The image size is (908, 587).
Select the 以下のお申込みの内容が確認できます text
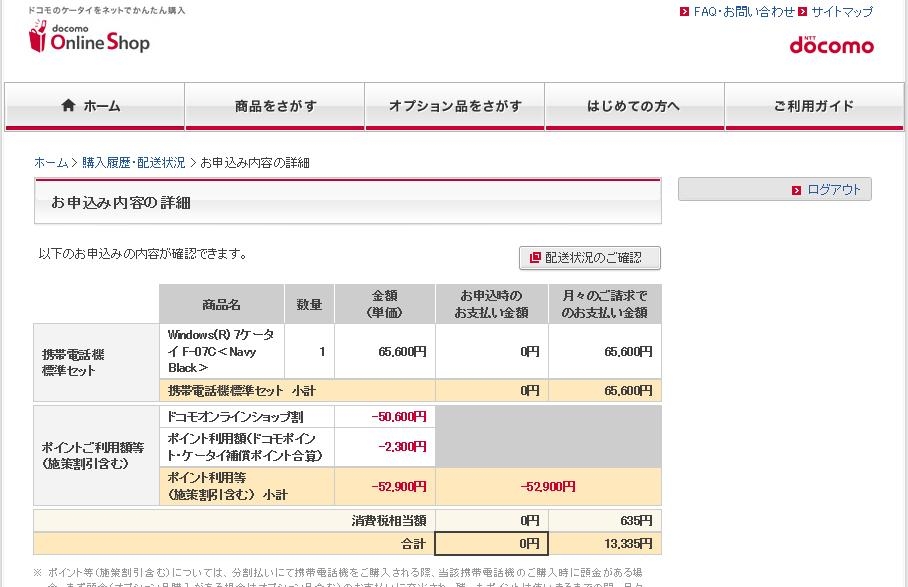[142, 254]
